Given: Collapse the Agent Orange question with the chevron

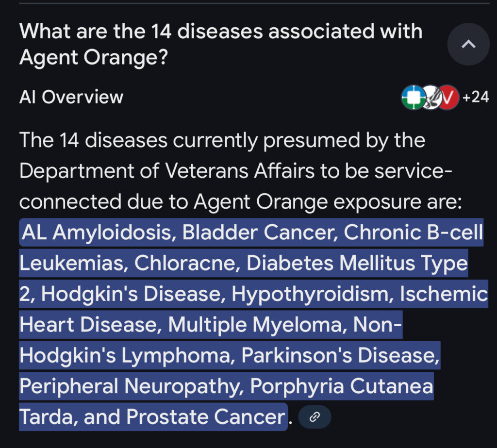Looking at the screenshot, I should (x=468, y=44).
